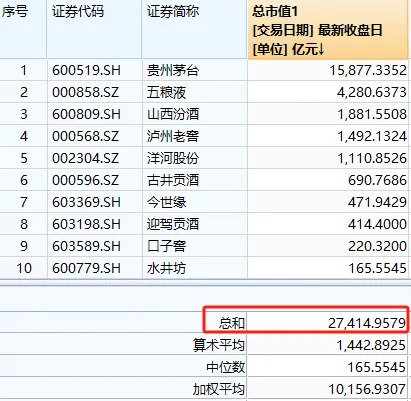Select stock code 000858.SZ
The width and height of the screenshot is (411, 401).
tap(85, 92)
